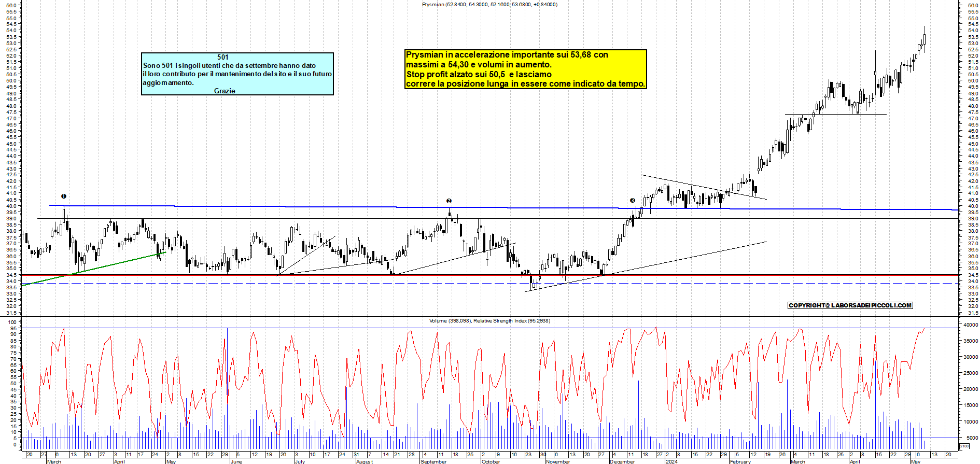980x464 pixels.
Task: Click the 56.0 value on the right price axis
Action: pos(973,5)
